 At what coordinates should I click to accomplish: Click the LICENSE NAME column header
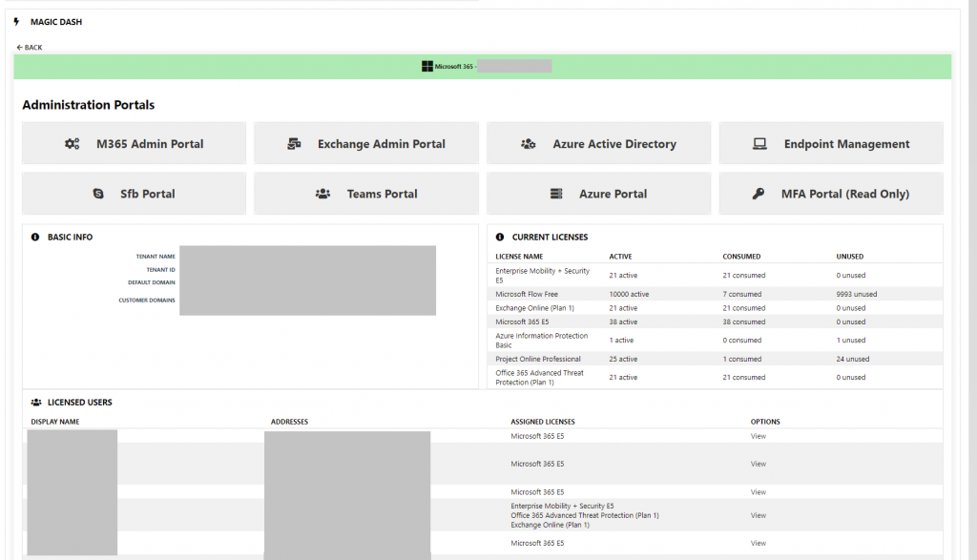coord(519,257)
